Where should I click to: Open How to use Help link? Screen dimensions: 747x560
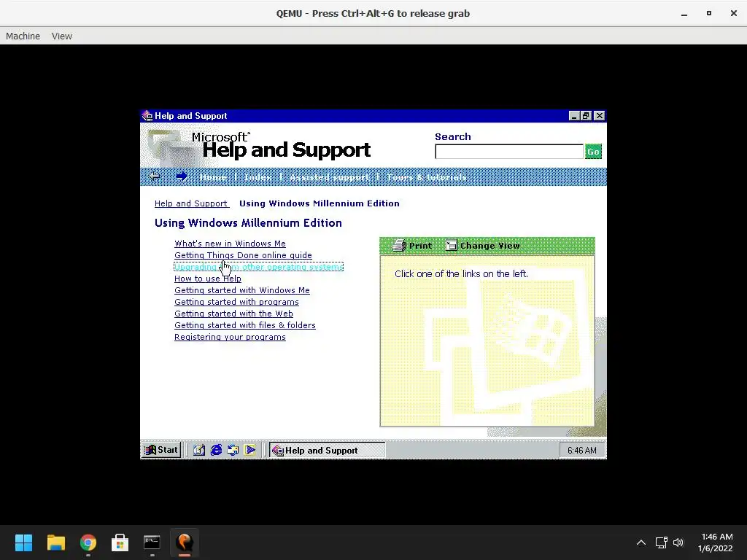[x=208, y=279]
